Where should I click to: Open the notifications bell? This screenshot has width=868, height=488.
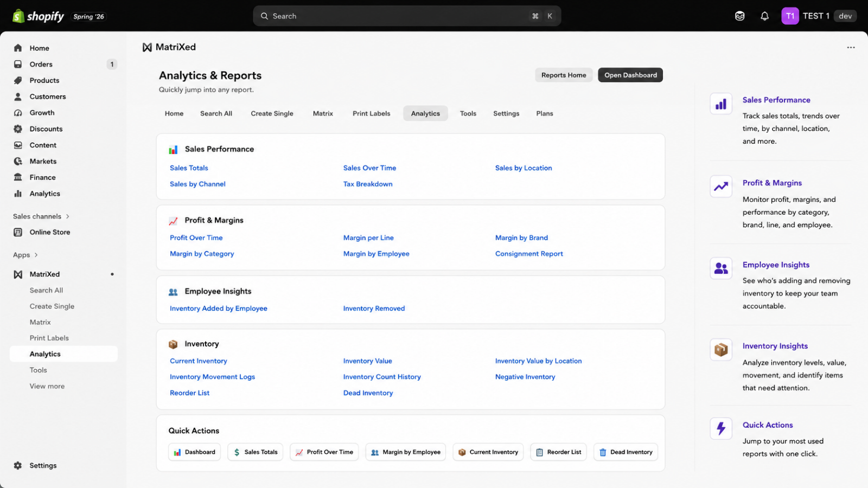764,16
